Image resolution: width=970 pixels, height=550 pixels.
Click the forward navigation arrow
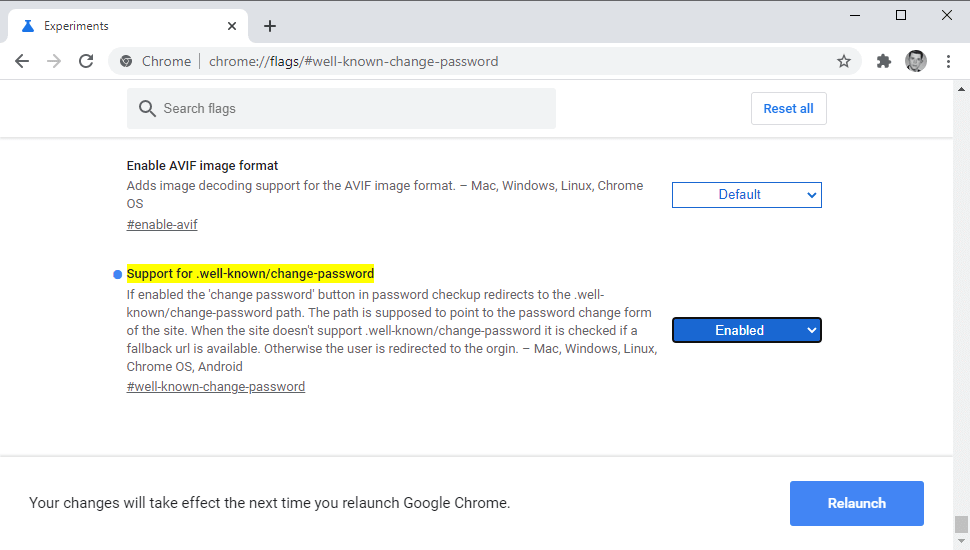click(54, 61)
